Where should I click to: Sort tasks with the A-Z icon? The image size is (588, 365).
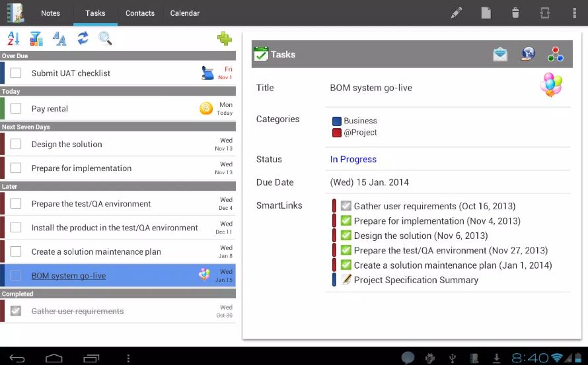click(x=13, y=38)
